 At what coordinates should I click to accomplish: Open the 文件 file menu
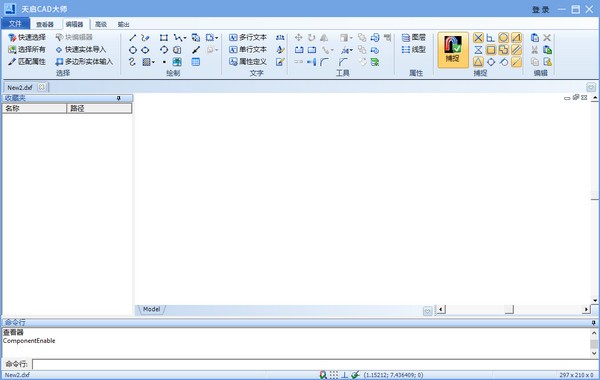click(15, 24)
